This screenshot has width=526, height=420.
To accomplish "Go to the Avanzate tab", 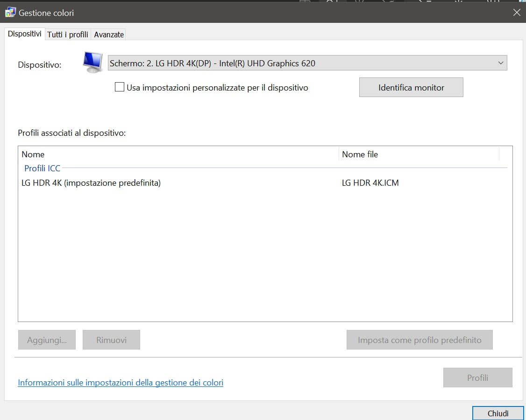I will point(109,35).
